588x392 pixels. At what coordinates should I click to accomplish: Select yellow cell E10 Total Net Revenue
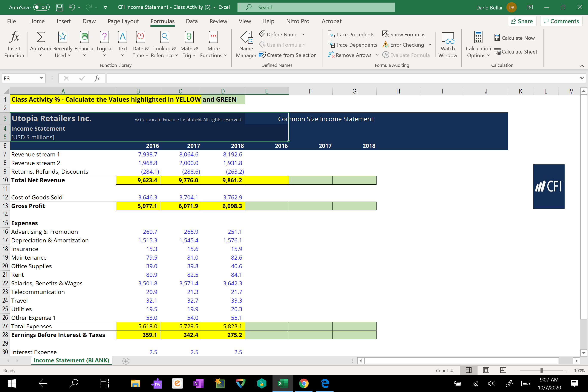267,180
